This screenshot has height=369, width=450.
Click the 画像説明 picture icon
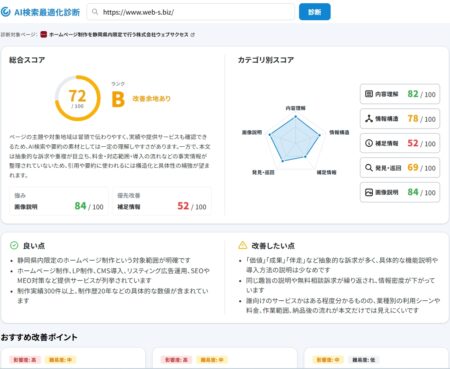tap(369, 192)
